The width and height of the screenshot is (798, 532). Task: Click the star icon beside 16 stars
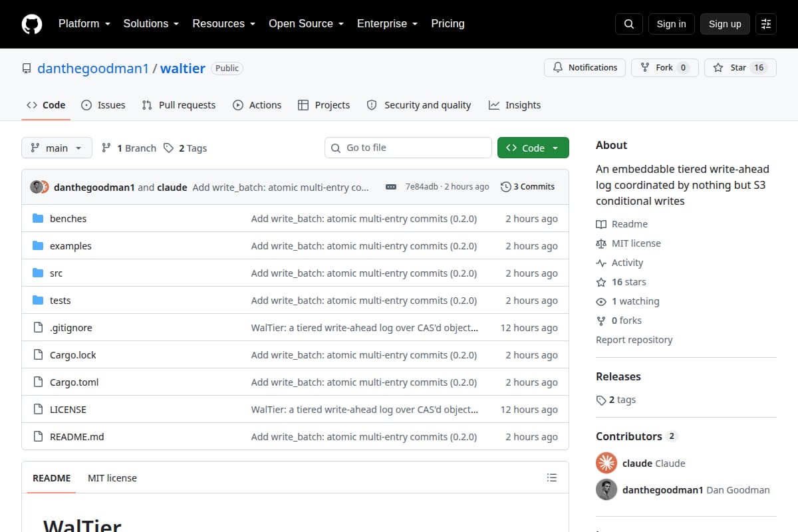(x=601, y=283)
